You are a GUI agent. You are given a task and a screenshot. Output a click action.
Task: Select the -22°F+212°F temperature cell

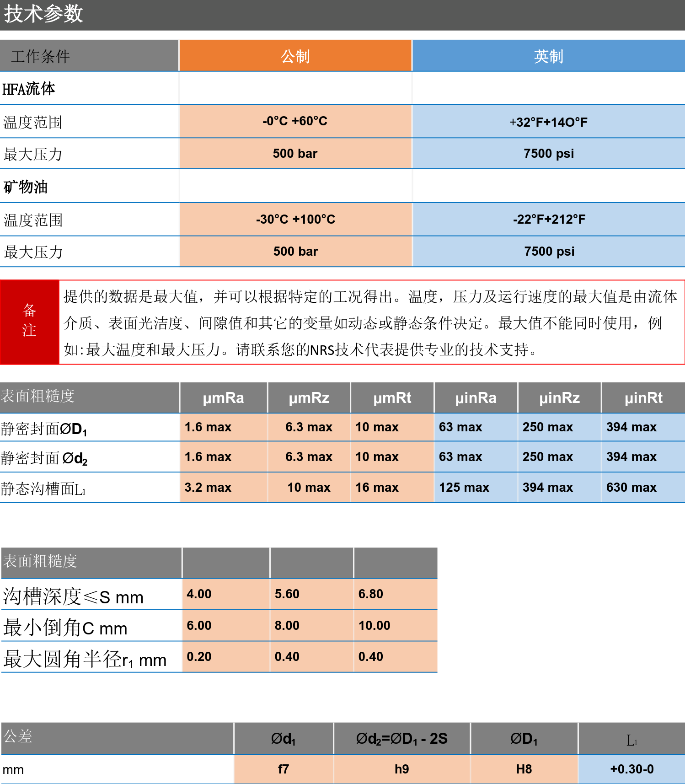click(549, 220)
